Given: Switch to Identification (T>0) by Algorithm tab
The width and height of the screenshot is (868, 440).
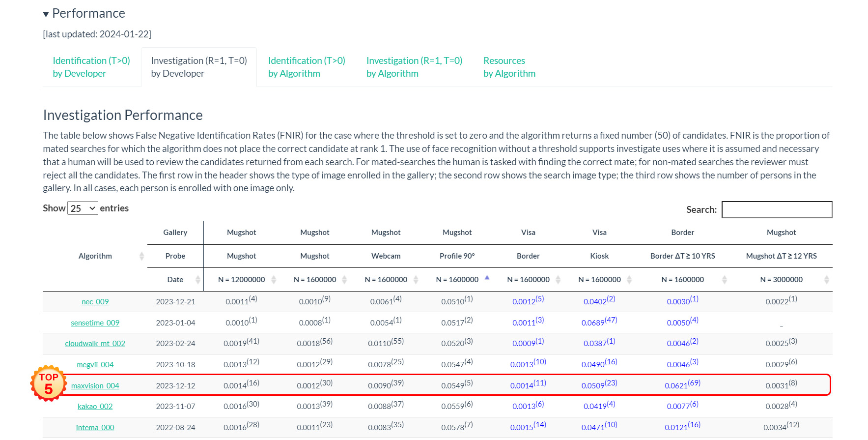Looking at the screenshot, I should tap(307, 67).
